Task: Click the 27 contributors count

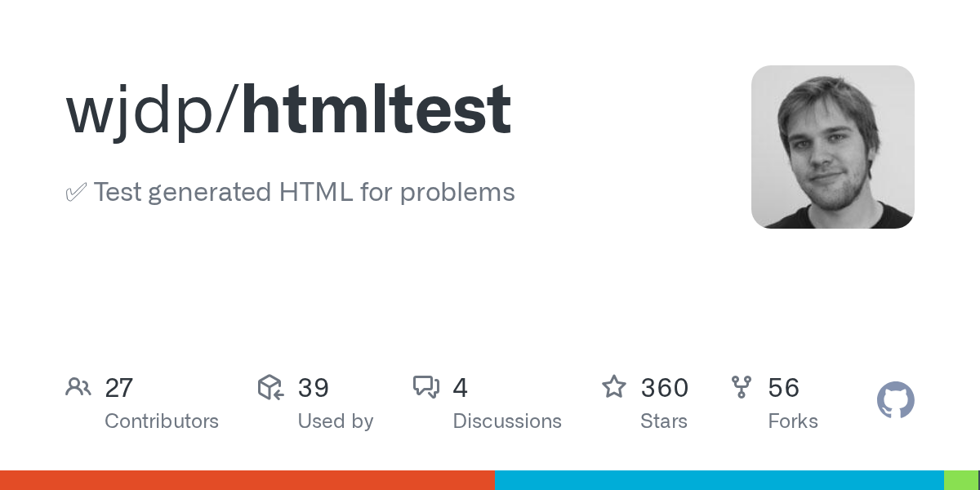Action: (x=119, y=388)
